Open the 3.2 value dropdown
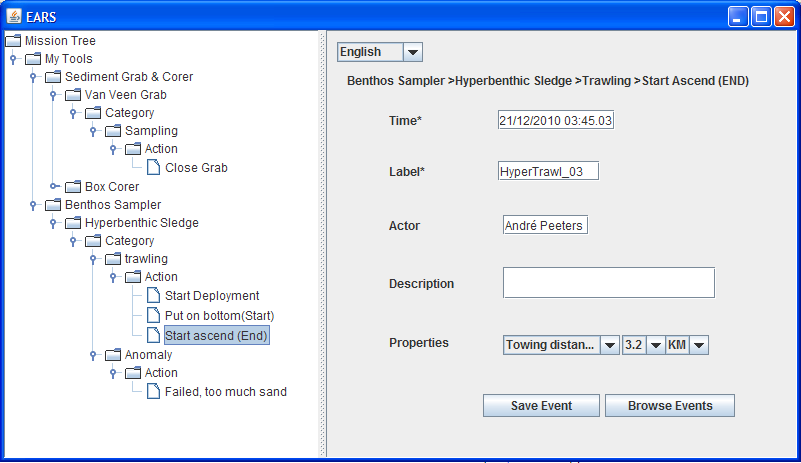 (x=656, y=345)
